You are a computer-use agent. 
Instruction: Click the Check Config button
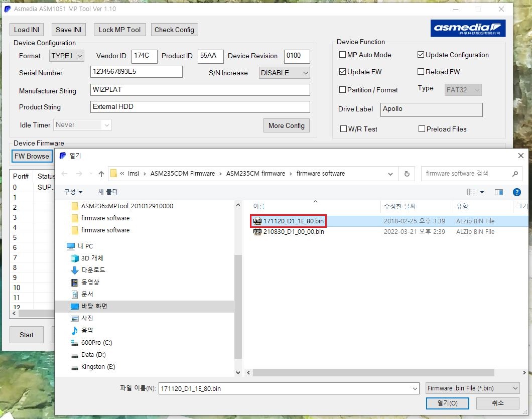coord(174,30)
